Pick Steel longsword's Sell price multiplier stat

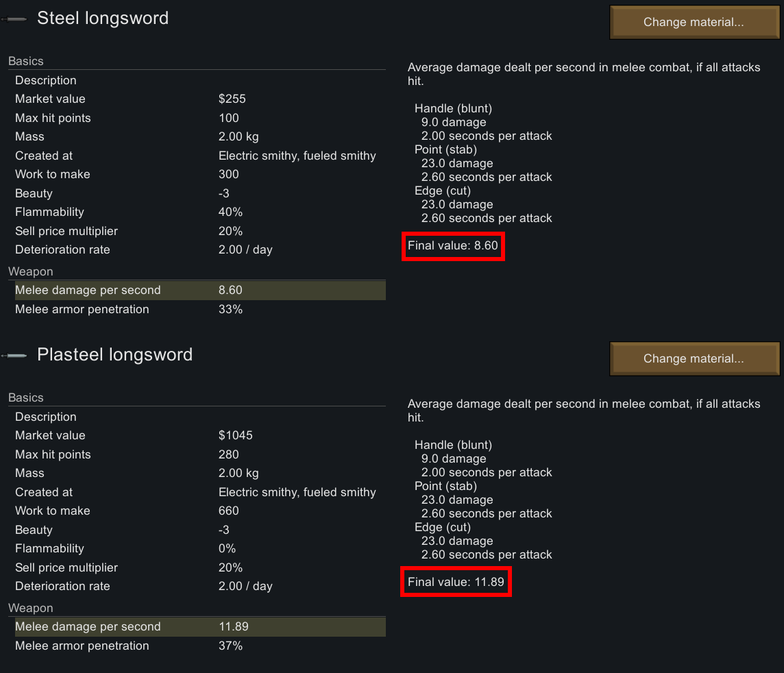click(199, 231)
